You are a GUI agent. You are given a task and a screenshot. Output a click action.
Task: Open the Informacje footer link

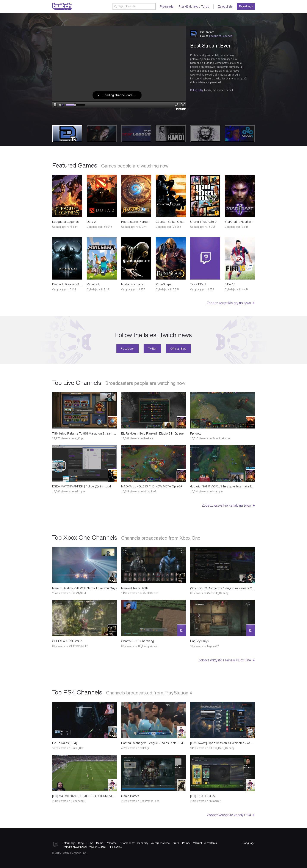click(x=69, y=843)
